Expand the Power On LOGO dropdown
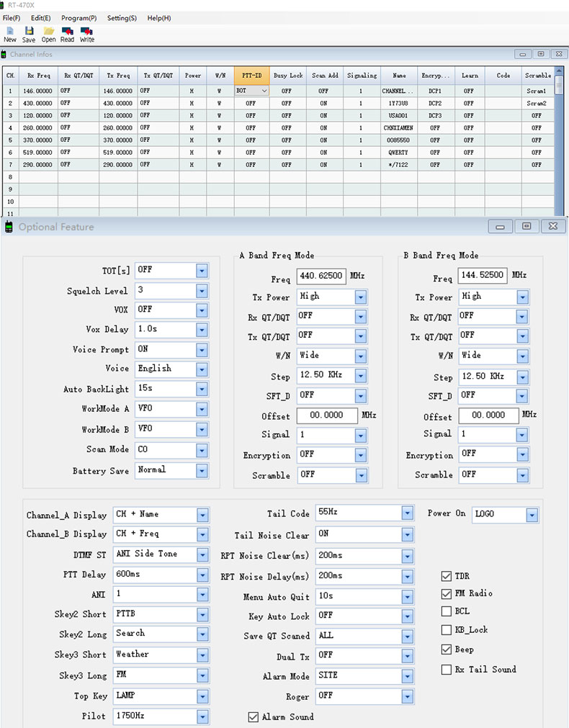The height and width of the screenshot is (728, 569). pyautogui.click(x=532, y=515)
